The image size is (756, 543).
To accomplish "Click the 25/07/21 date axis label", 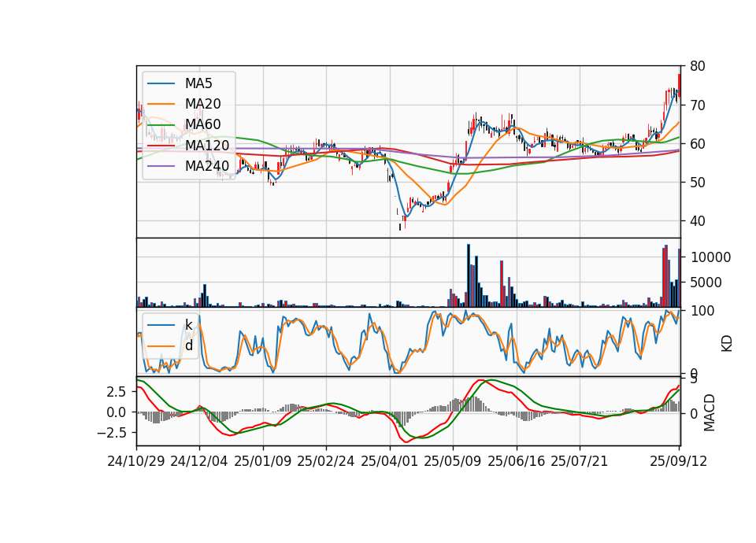I will (580, 461).
